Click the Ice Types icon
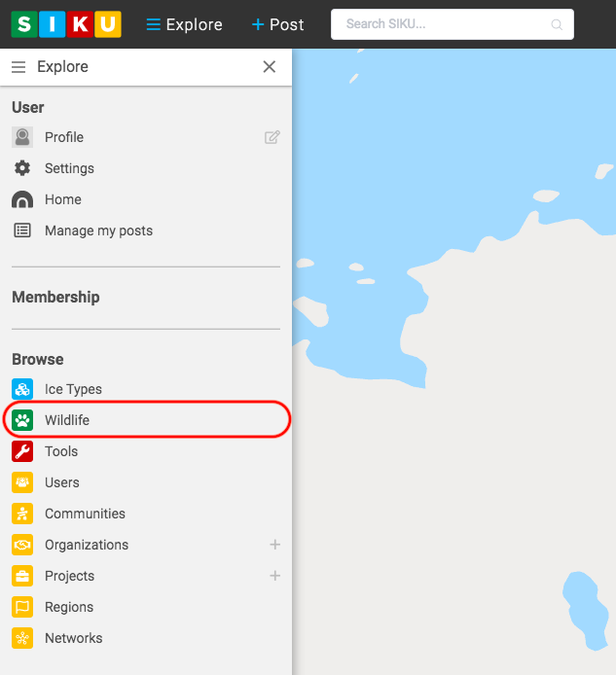 22,389
